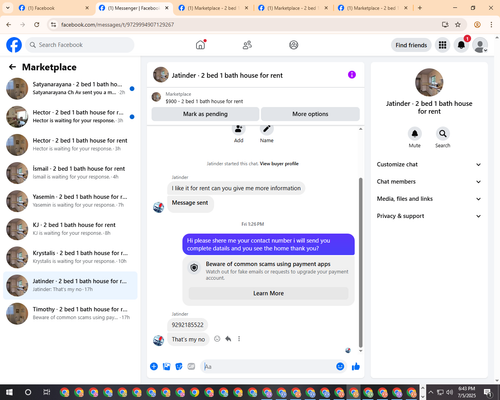Open taskbar clock showing 6:43 PM
This screenshot has height=400, width=500.
coord(466,392)
